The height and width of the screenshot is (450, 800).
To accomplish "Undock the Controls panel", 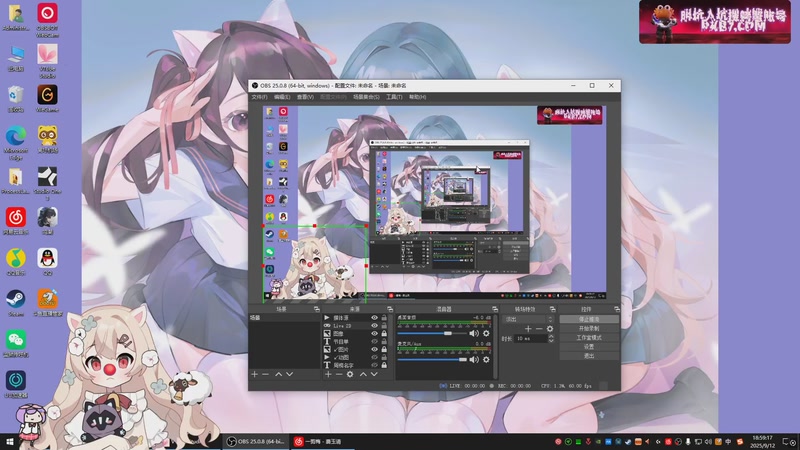I will coord(616,309).
